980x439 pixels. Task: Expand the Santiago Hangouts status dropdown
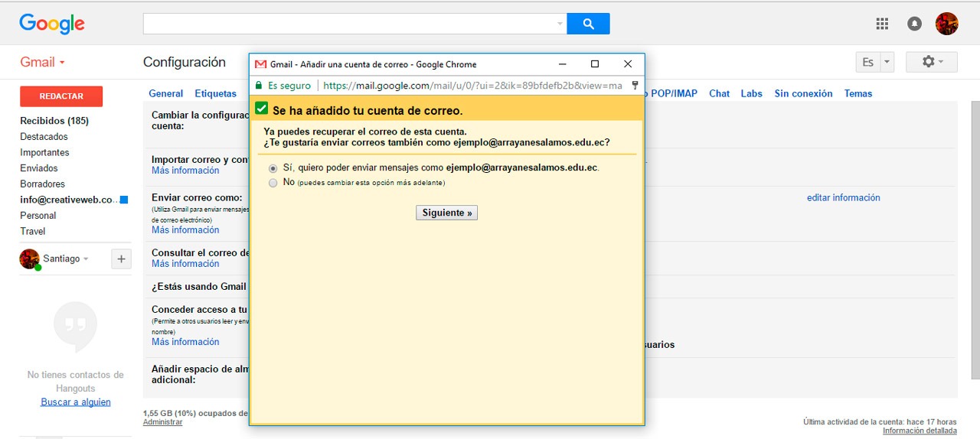(86, 259)
